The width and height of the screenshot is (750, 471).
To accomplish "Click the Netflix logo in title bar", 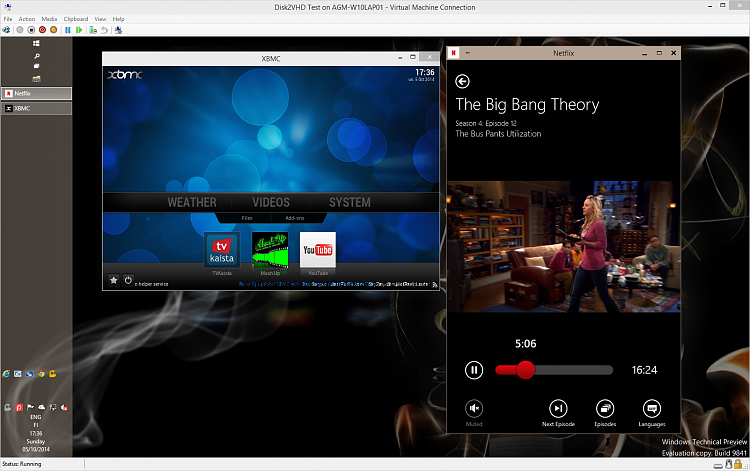I will (x=453, y=53).
